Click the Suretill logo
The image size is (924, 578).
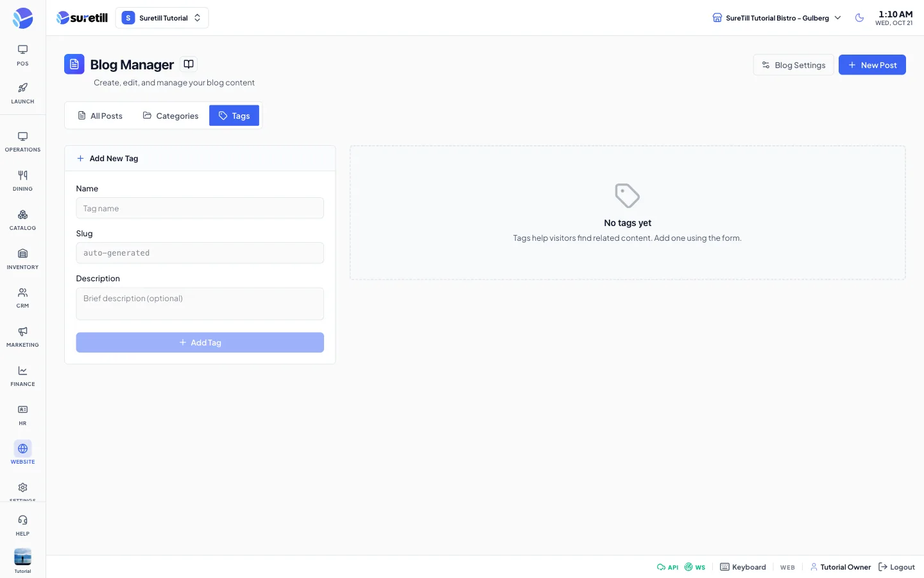pyautogui.click(x=82, y=18)
